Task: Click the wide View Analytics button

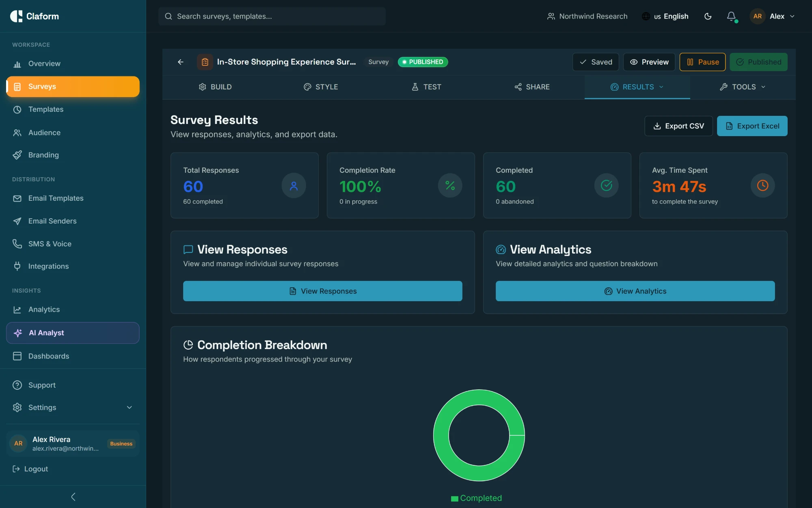Action: [x=635, y=291]
